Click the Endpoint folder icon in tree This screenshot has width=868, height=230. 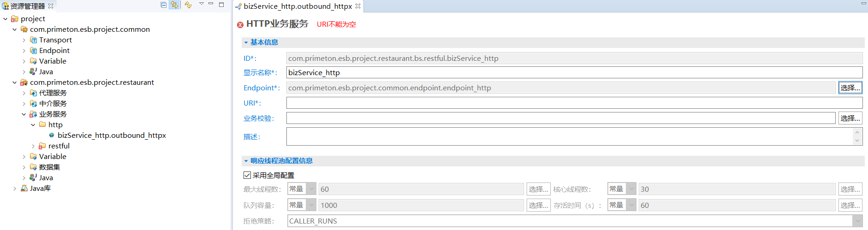coord(34,51)
